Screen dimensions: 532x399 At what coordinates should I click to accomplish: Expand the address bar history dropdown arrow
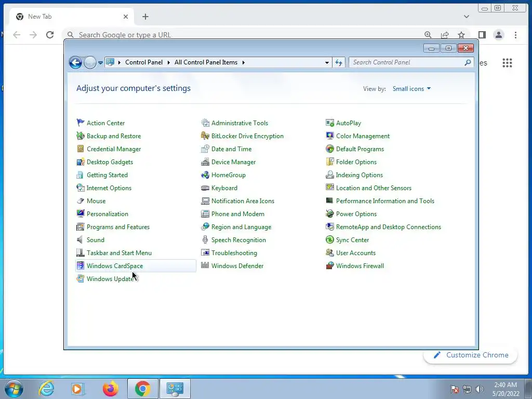(327, 62)
